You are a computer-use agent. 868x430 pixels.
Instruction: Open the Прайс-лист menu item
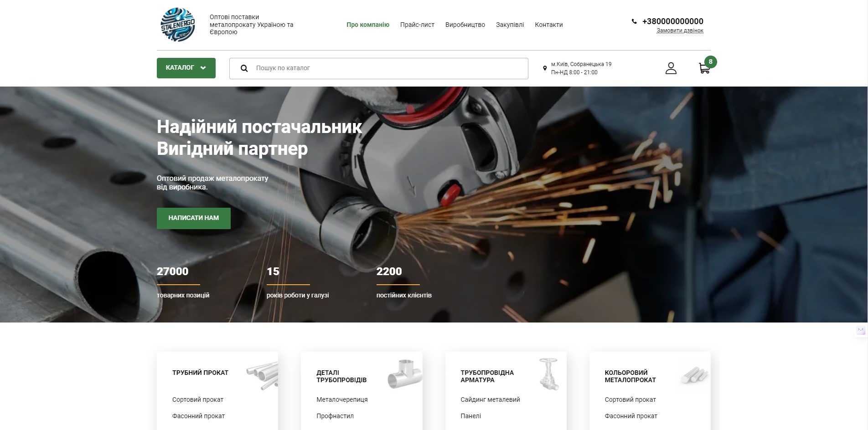[417, 25]
